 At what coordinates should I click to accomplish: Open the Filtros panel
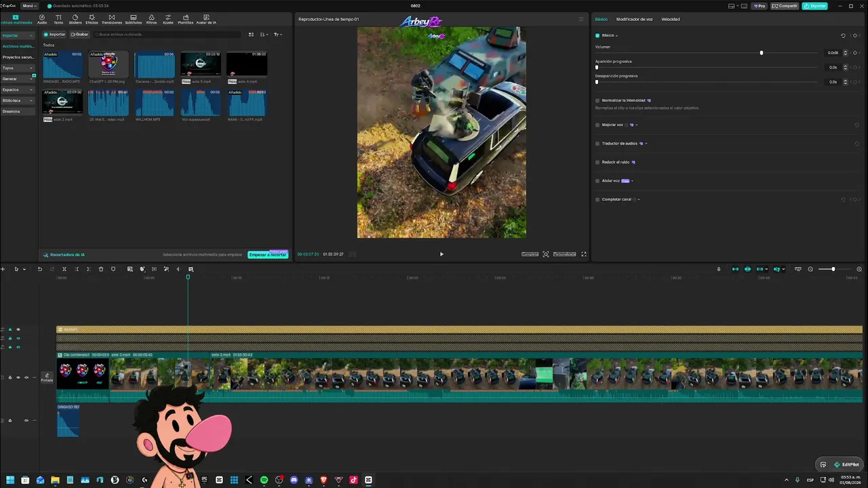pyautogui.click(x=151, y=19)
